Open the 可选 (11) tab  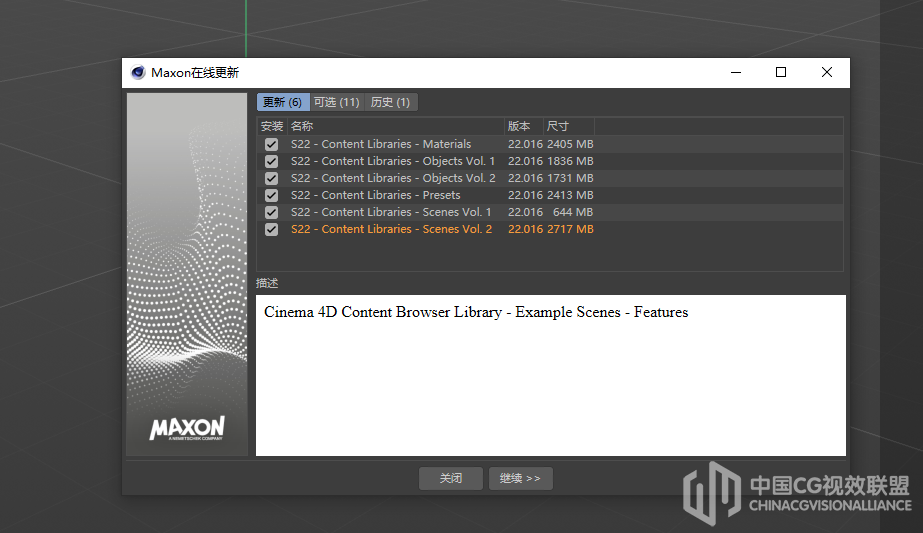337,102
